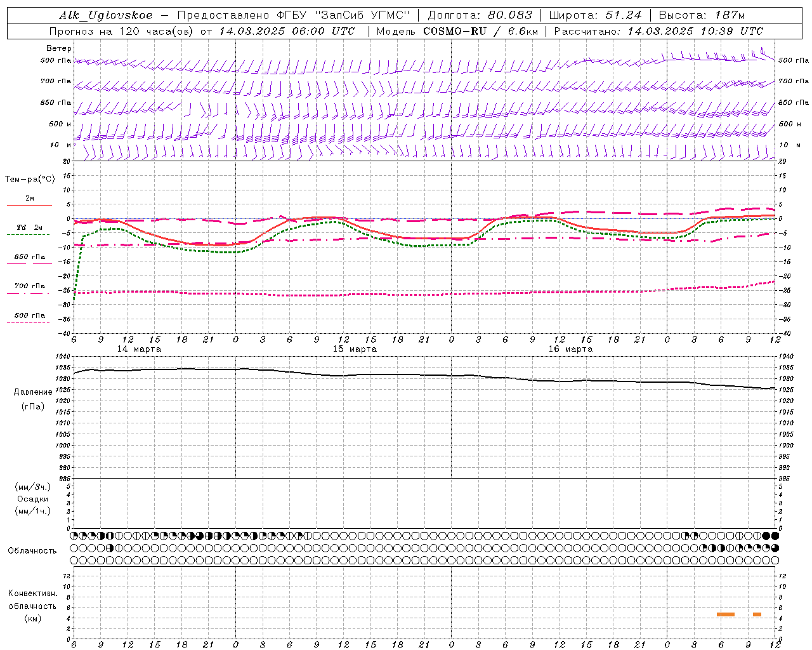Click the forecast start 14.03.2025 06:00 UTC

(x=287, y=31)
